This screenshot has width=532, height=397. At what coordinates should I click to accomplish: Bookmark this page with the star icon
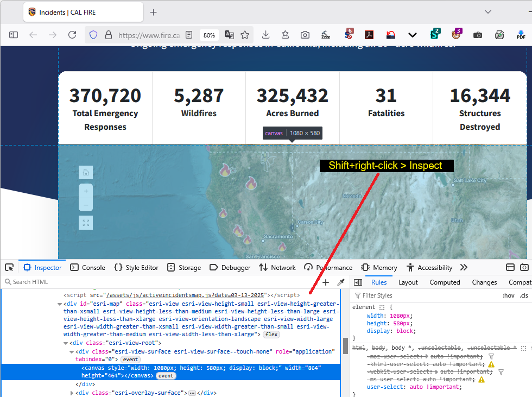[x=245, y=35]
